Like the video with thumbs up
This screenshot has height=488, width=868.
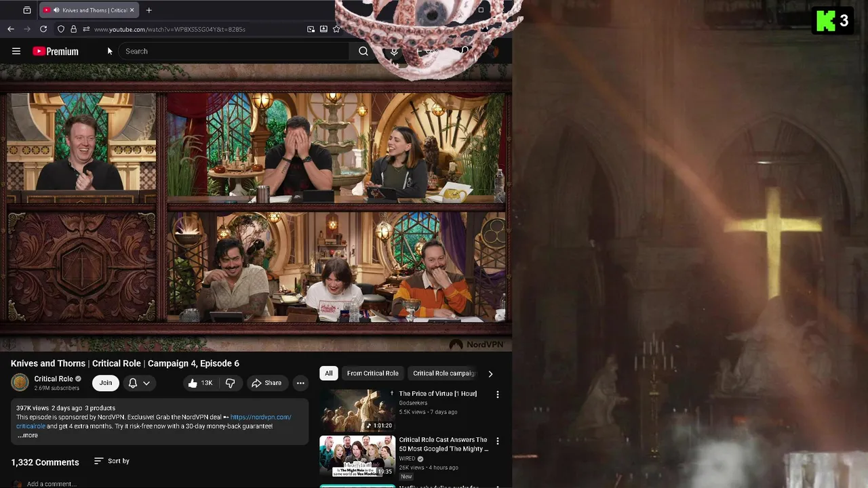tap(201, 383)
